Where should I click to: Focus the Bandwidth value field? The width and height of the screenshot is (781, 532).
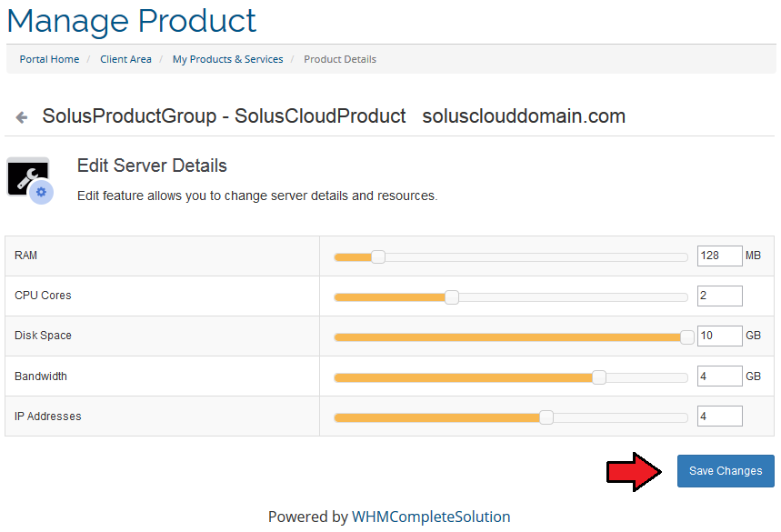pos(720,376)
